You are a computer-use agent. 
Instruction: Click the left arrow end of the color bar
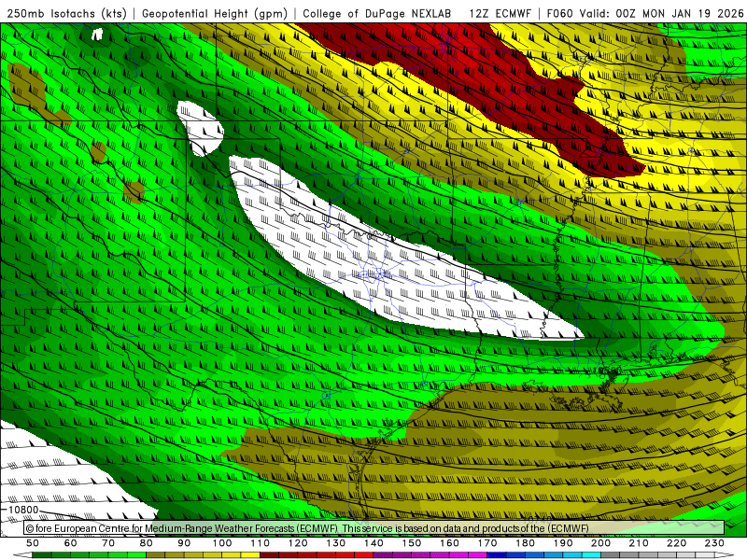[22, 555]
